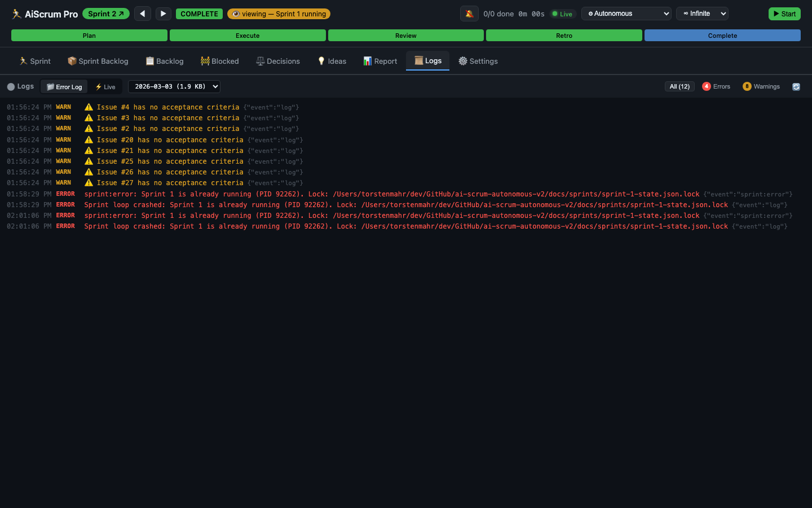Click the Retro phase progress bar
This screenshot has width=812, height=508.
pos(564,36)
